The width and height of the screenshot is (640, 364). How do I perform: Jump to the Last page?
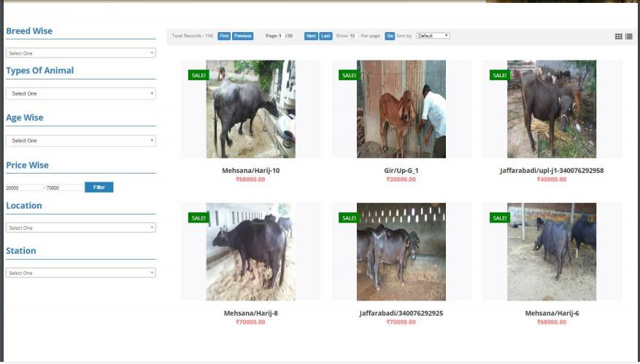click(325, 36)
